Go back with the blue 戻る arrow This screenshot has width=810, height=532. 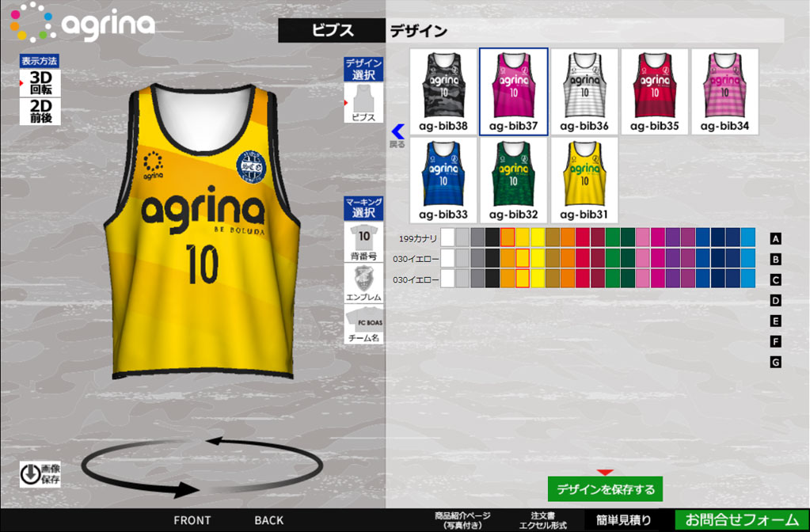pyautogui.click(x=397, y=135)
